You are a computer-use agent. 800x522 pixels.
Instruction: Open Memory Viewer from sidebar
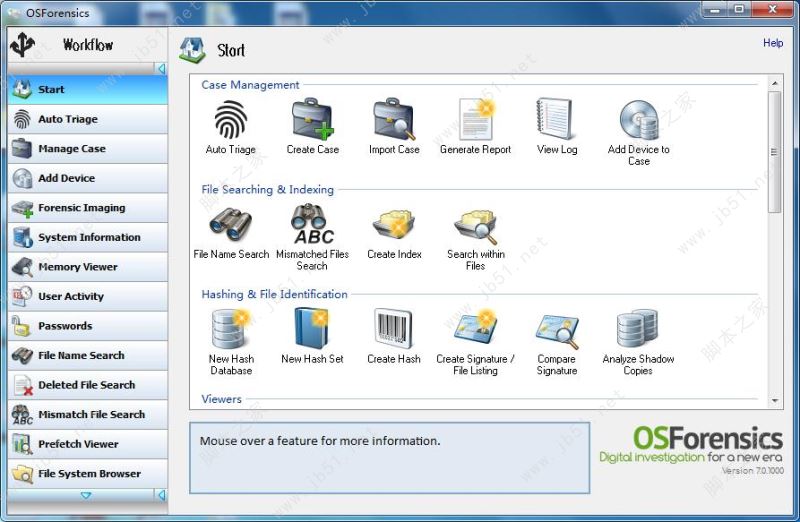tap(88, 267)
